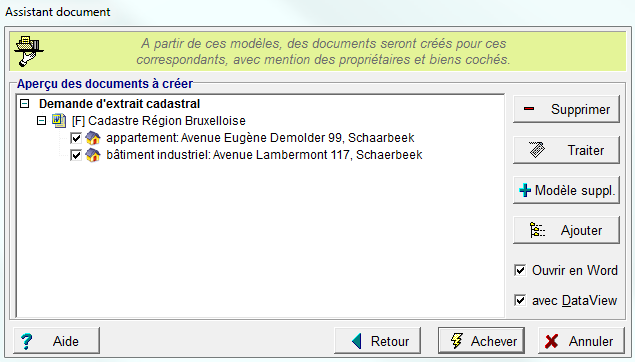Click the blue plus icon on Modèle suppl.
The height and width of the screenshot is (362, 635).
tap(525, 190)
